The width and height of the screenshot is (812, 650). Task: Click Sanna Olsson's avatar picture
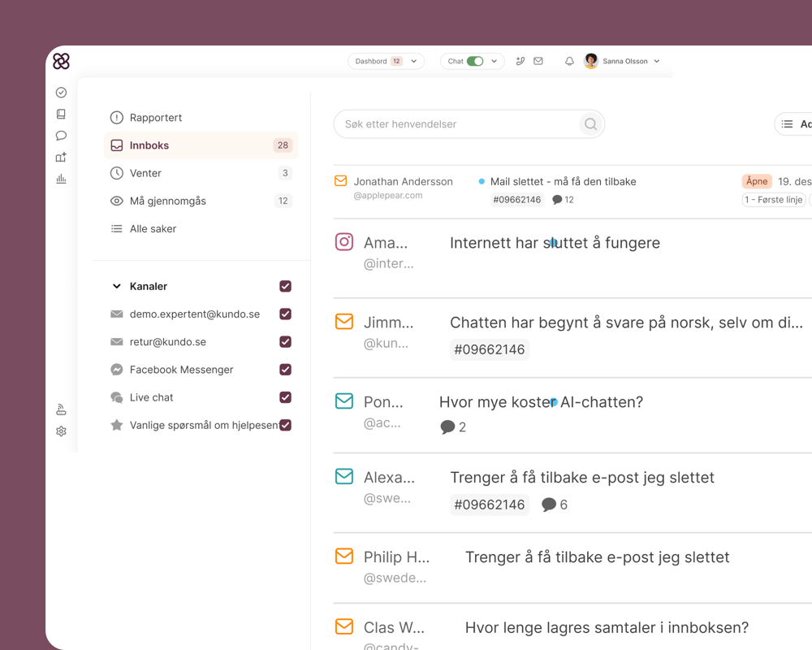pyautogui.click(x=591, y=61)
